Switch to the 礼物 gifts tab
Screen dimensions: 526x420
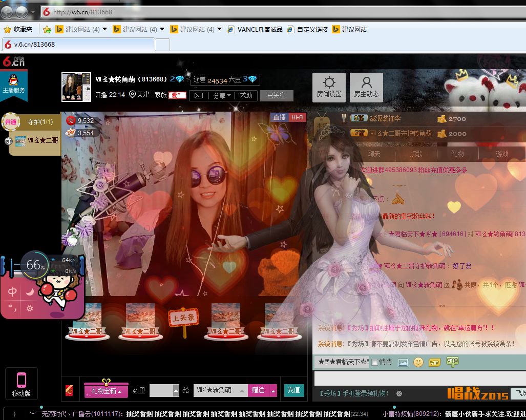tap(457, 154)
